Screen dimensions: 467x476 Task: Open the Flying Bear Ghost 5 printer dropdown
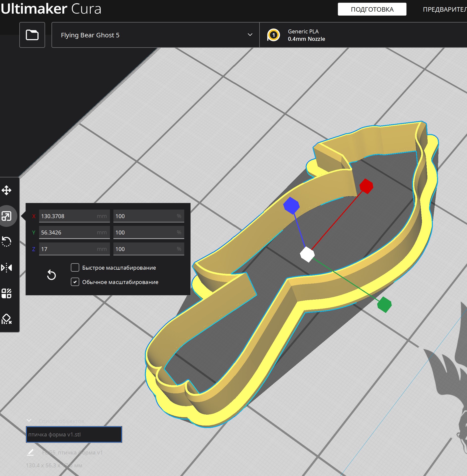point(156,35)
